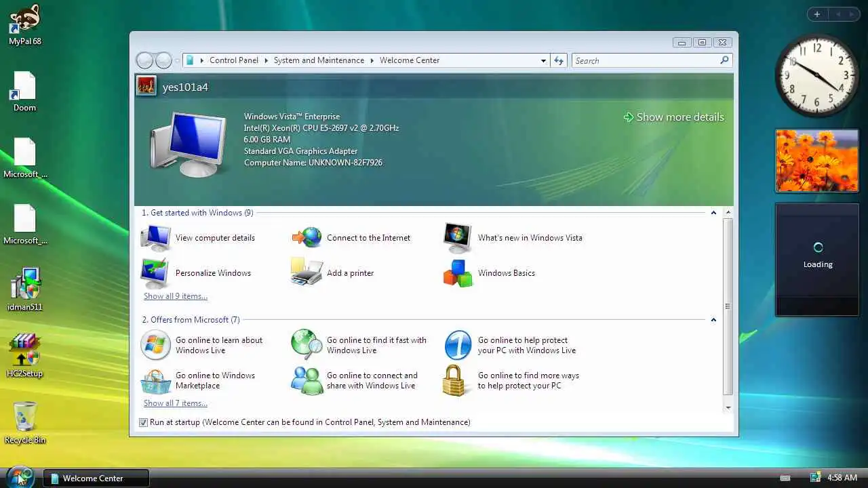Click Show all 9 items link

(x=176, y=296)
